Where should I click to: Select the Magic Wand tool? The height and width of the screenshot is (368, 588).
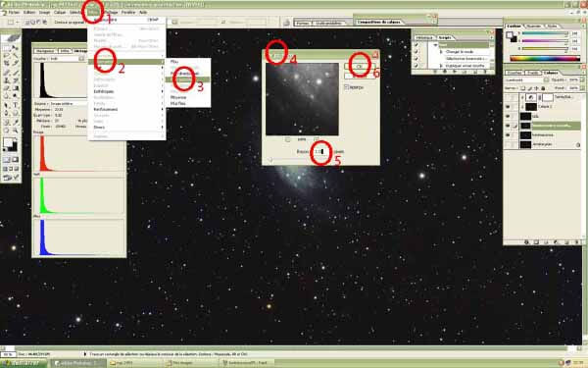[16, 56]
